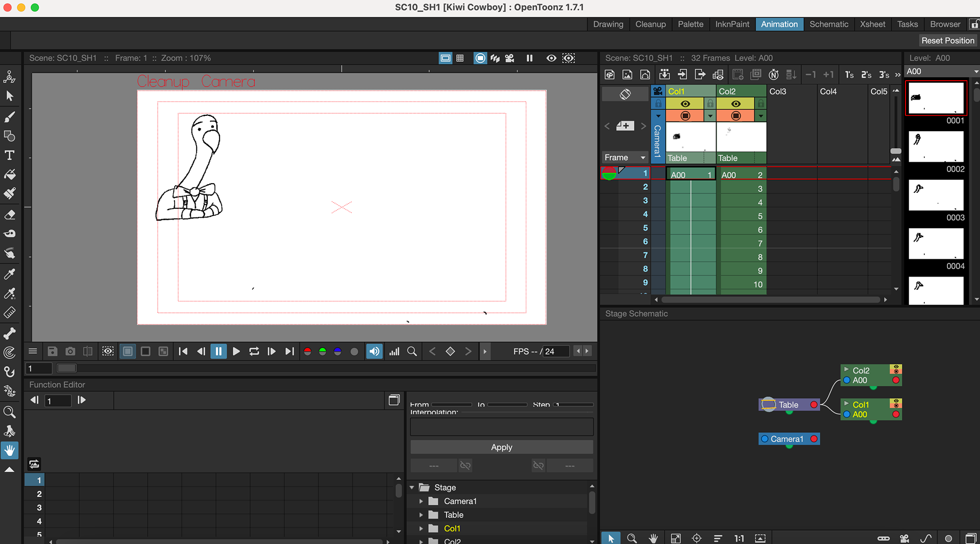Switch to the Xsheet room tab
Image resolution: width=980 pixels, height=544 pixels.
(872, 24)
